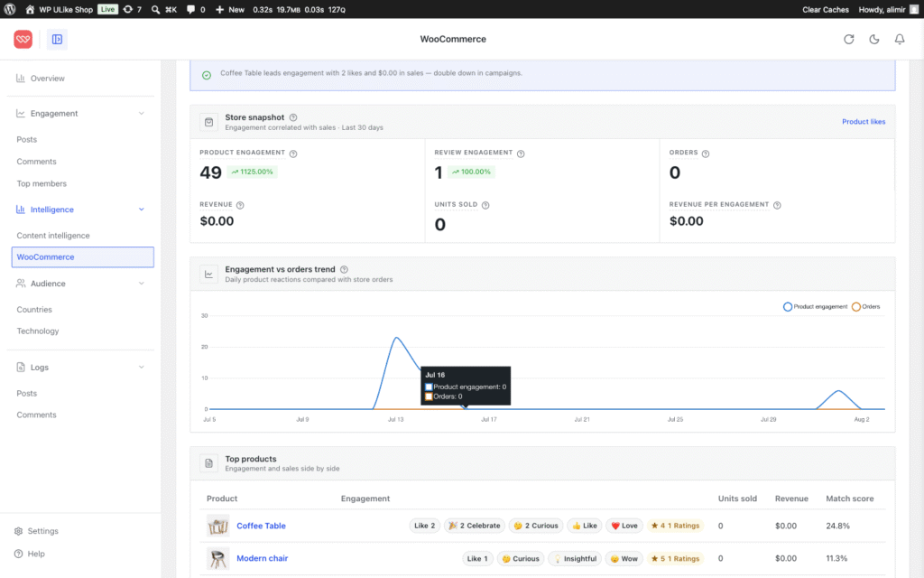Collapse the Intelligence section chevron
The height and width of the screenshot is (578, 924).
tap(142, 210)
